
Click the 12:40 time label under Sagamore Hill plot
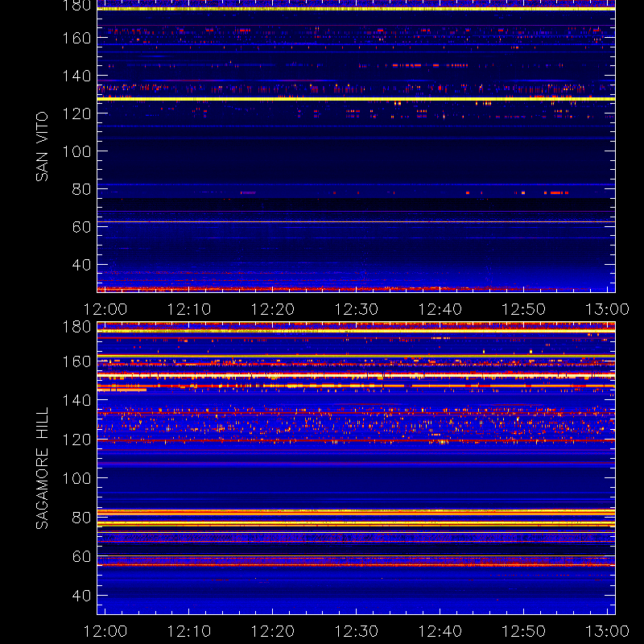[x=440, y=631]
